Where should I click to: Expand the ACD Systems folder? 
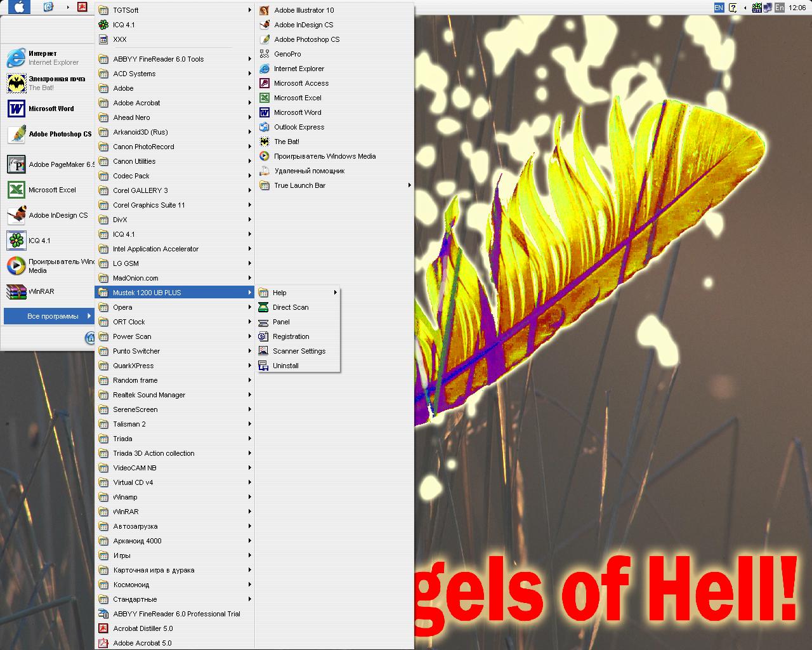[x=174, y=74]
